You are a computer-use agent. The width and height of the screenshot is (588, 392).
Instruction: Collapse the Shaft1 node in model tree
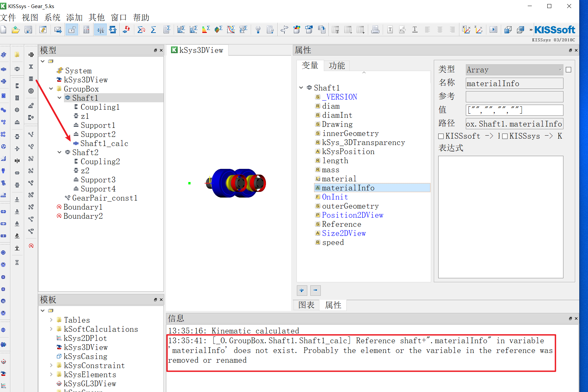60,98
